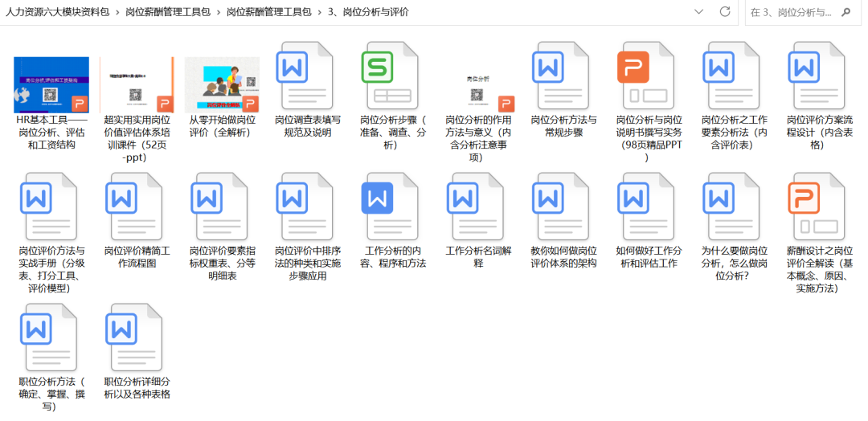
Task: Click file name 教你如何做岗位评价体系的架构
Action: [563, 256]
